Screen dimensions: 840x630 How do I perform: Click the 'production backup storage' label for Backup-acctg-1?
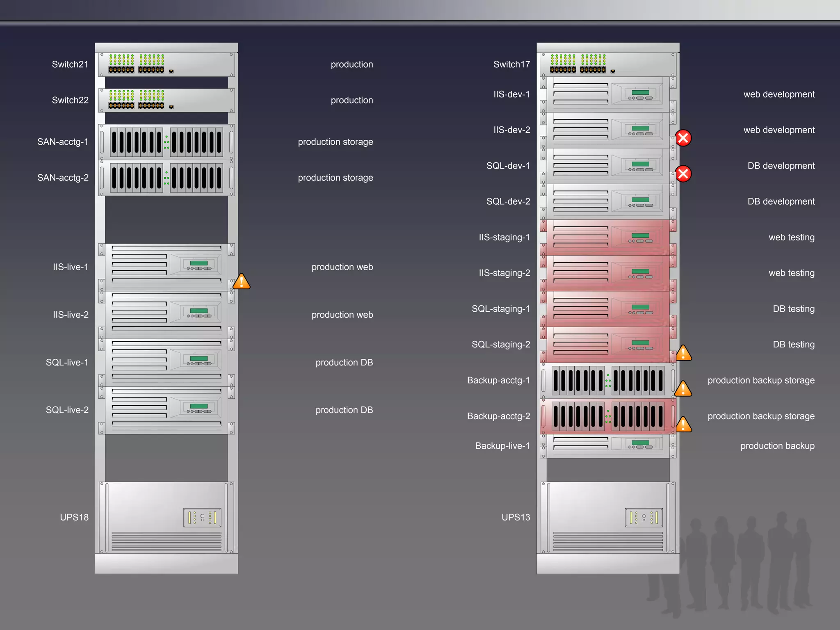click(761, 380)
